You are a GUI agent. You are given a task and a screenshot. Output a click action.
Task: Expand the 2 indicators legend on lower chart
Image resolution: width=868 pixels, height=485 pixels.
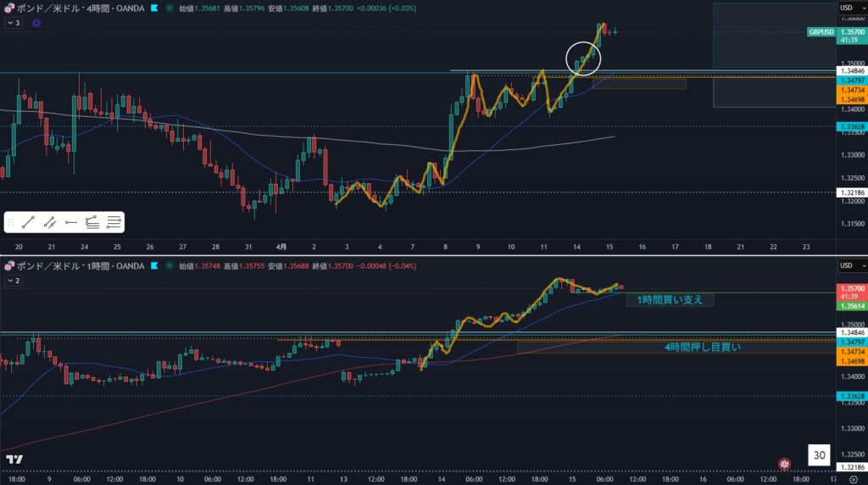[14, 279]
